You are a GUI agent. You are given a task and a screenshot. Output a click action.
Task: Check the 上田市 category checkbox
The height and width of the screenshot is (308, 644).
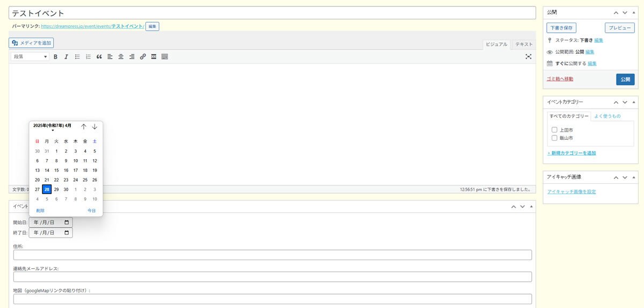[x=554, y=130]
